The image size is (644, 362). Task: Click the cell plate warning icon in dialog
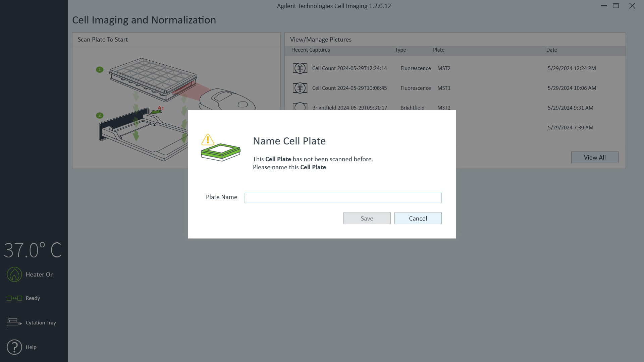point(221,147)
